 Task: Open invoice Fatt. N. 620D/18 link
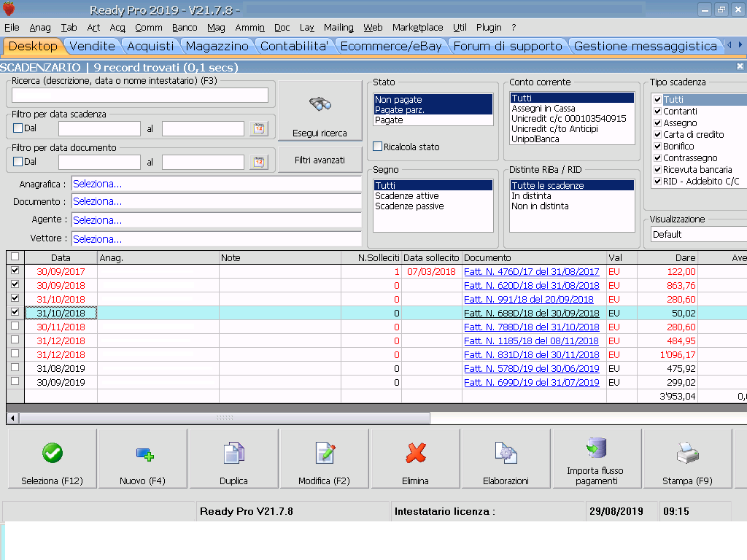click(x=531, y=285)
